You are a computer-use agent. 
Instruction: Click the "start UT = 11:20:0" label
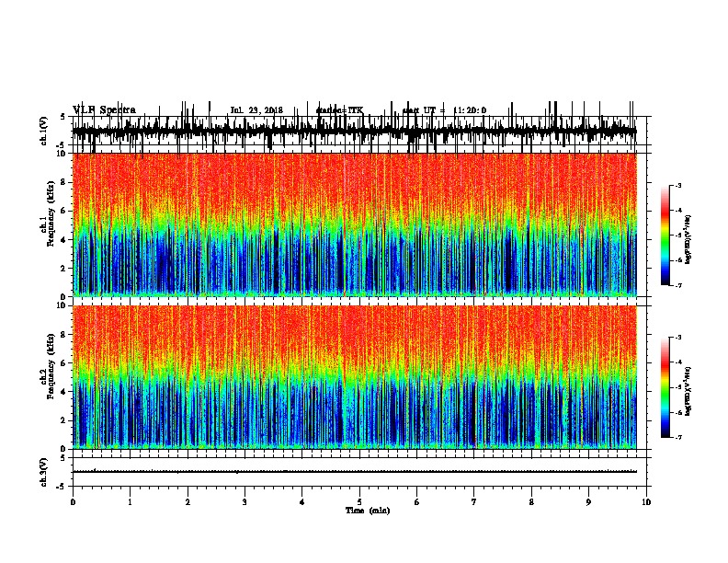444,110
